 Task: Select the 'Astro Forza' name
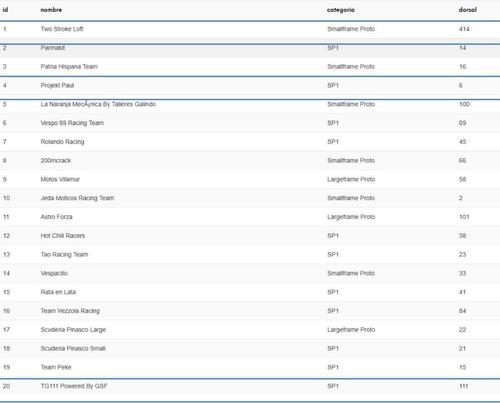[x=56, y=217]
